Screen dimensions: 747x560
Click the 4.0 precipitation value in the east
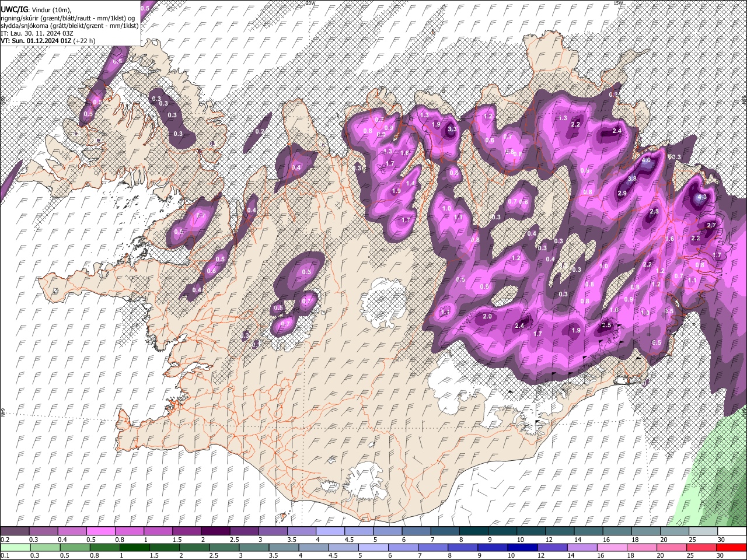pos(646,160)
